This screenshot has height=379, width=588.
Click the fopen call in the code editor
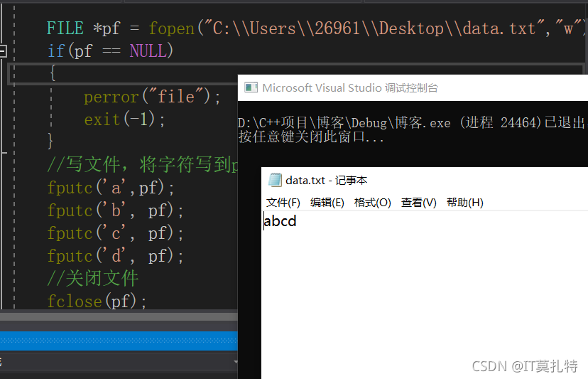171,28
